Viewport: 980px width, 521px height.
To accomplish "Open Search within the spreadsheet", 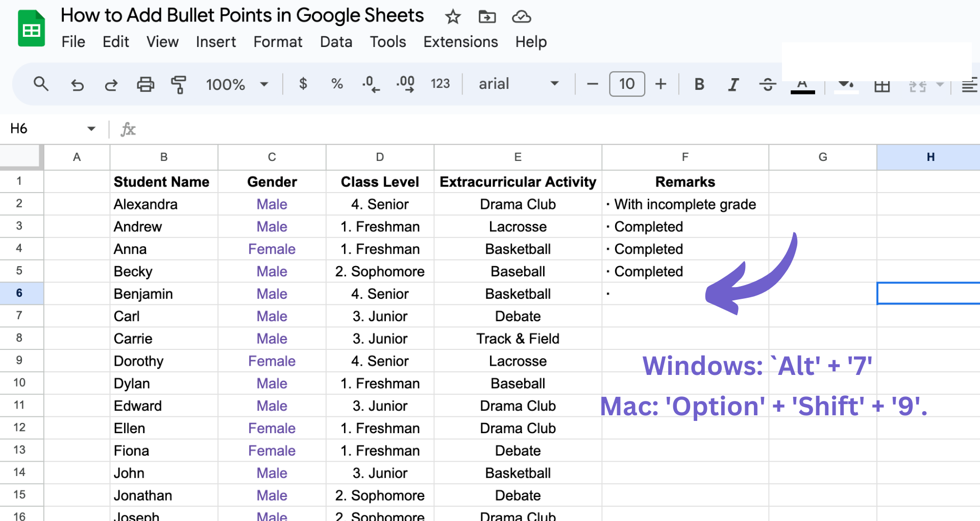I will [41, 84].
